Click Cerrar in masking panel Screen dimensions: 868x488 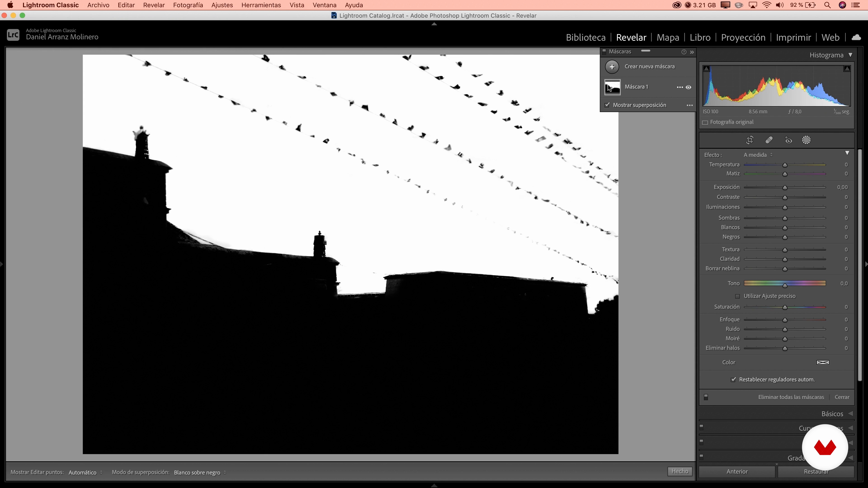pos(842,397)
